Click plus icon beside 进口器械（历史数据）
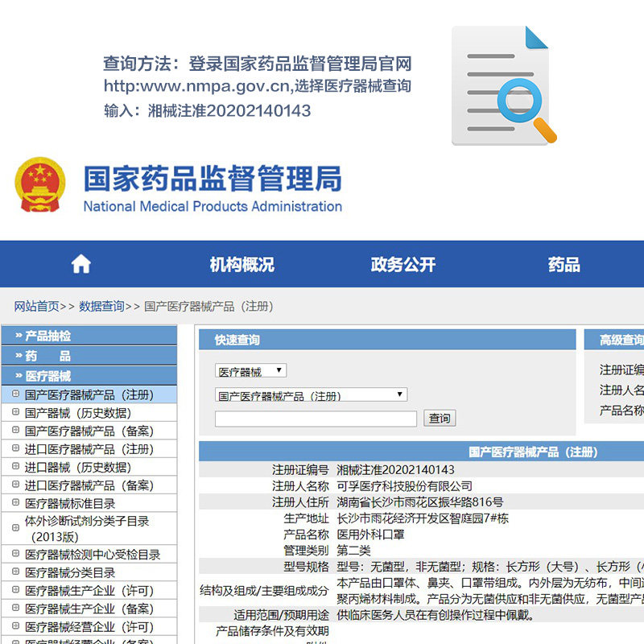The width and height of the screenshot is (644, 644). tap(15, 466)
